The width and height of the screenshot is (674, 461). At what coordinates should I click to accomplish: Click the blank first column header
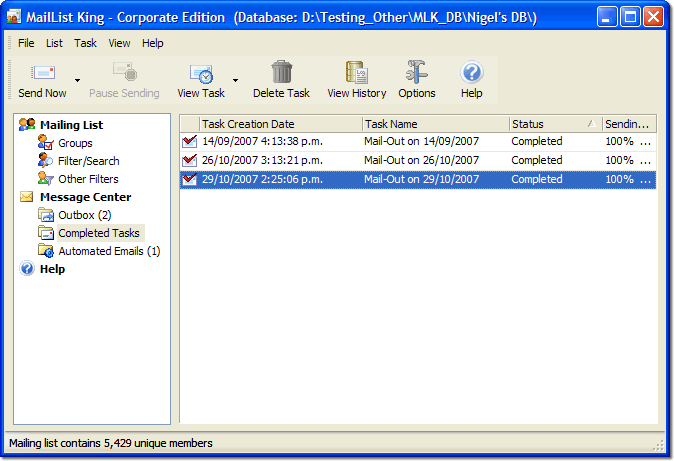[x=190, y=124]
